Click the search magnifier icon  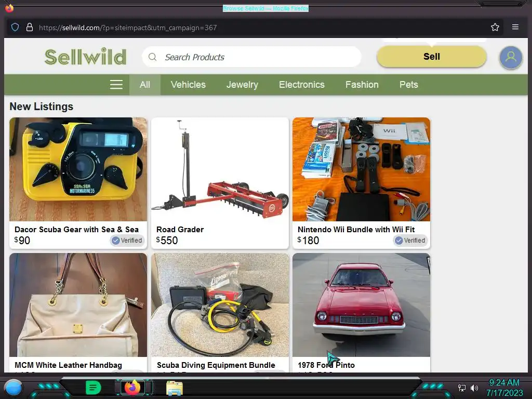[x=153, y=57]
